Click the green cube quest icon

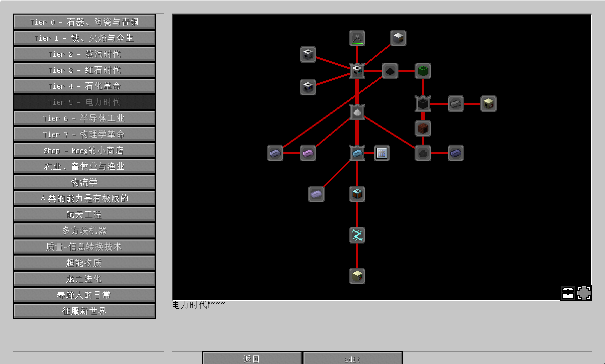pyautogui.click(x=423, y=71)
